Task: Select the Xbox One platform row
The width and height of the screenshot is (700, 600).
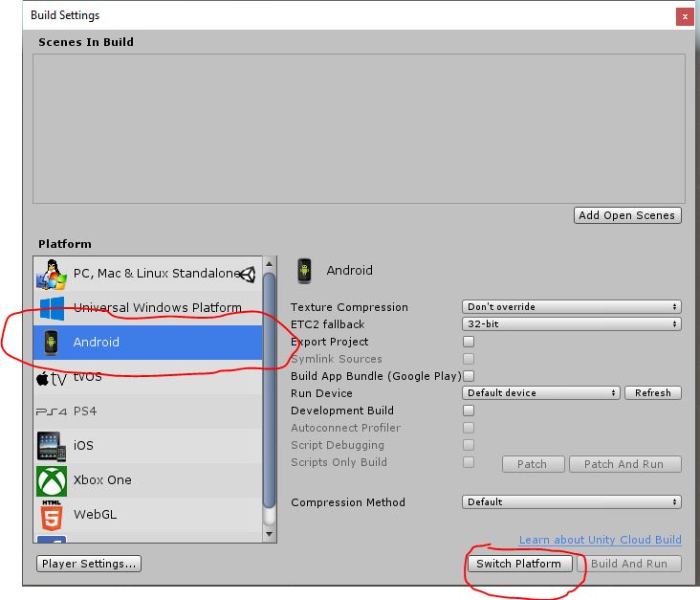Action: (x=148, y=480)
